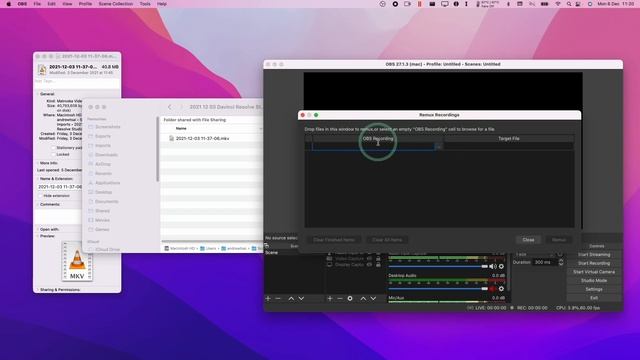Viewport: 640px width, 360px height.
Task: Click Start Recording in OBS controls
Action: click(594, 263)
